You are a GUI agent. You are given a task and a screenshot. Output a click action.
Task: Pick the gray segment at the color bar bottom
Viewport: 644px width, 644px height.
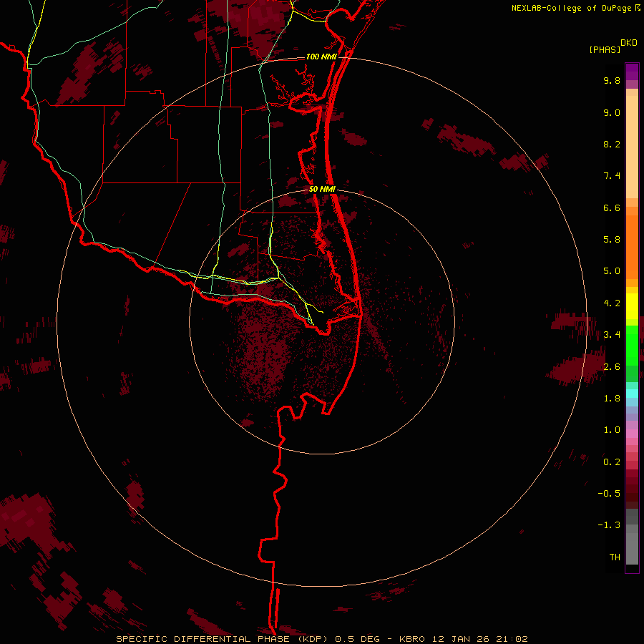tap(632, 549)
